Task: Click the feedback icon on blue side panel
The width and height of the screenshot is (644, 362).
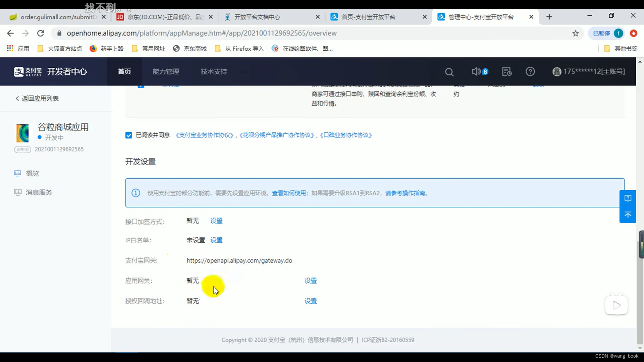Action: tap(628, 198)
